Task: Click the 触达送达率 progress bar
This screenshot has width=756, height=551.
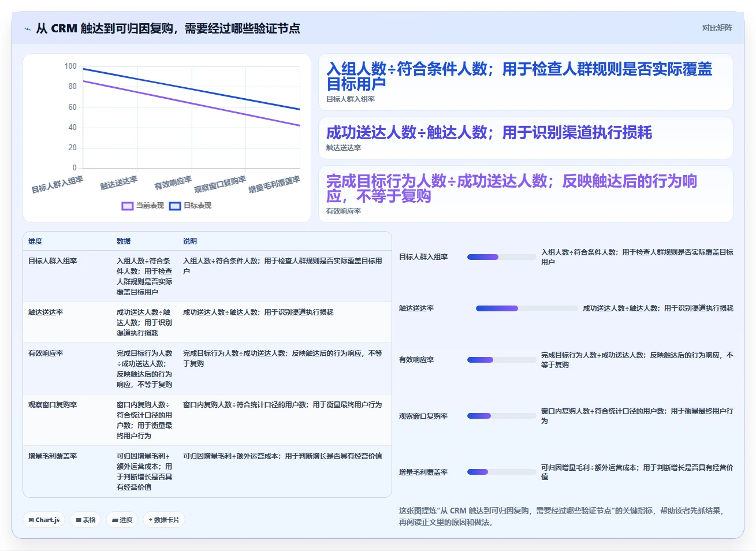Action: 527,308
